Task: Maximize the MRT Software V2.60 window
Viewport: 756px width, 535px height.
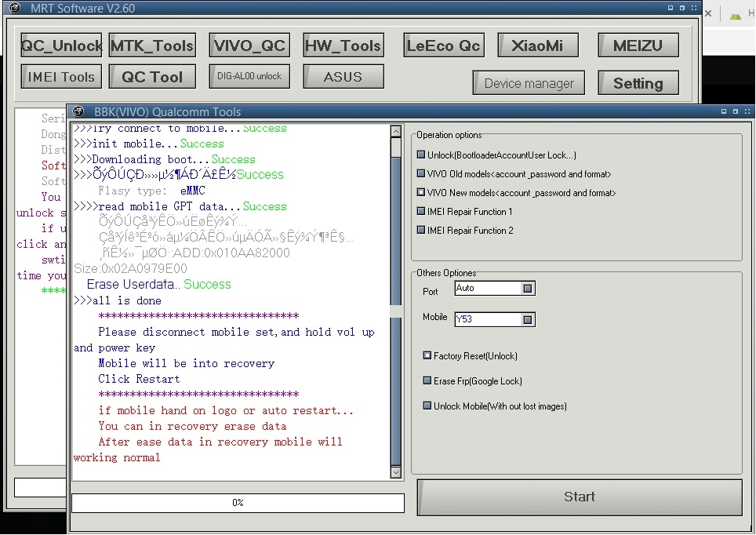Action: pyautogui.click(x=681, y=8)
